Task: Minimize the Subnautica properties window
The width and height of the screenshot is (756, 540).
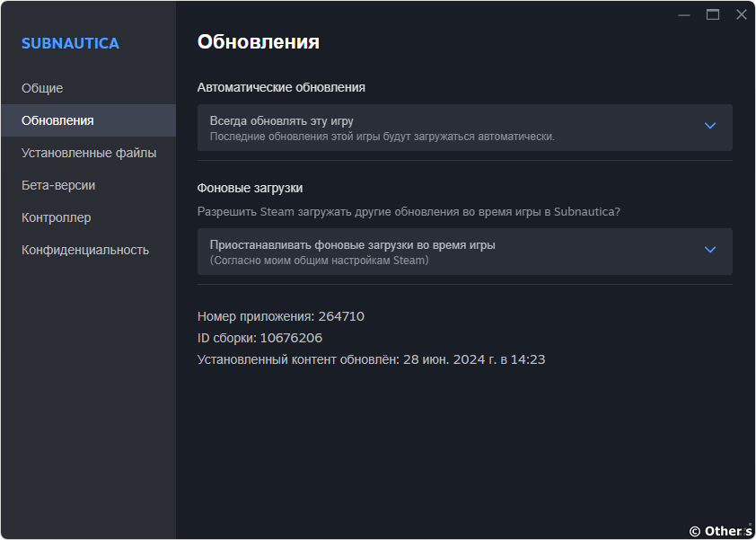Action: click(684, 15)
